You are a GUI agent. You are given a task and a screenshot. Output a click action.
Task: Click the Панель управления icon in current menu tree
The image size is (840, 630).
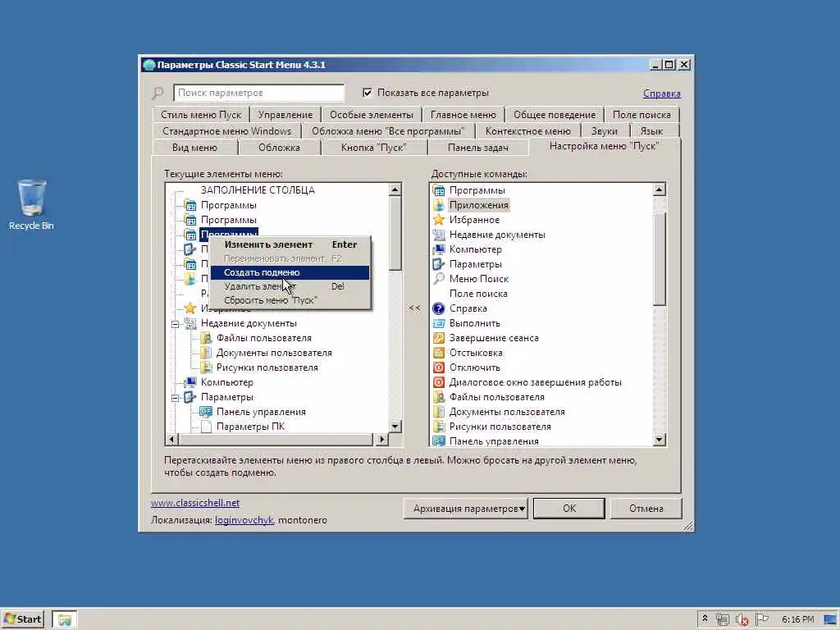coord(206,412)
